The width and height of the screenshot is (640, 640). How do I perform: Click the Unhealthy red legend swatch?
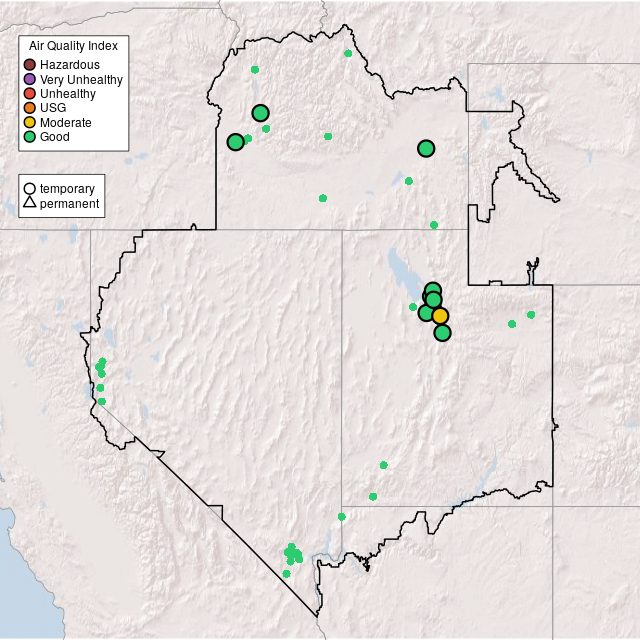tap(30, 93)
